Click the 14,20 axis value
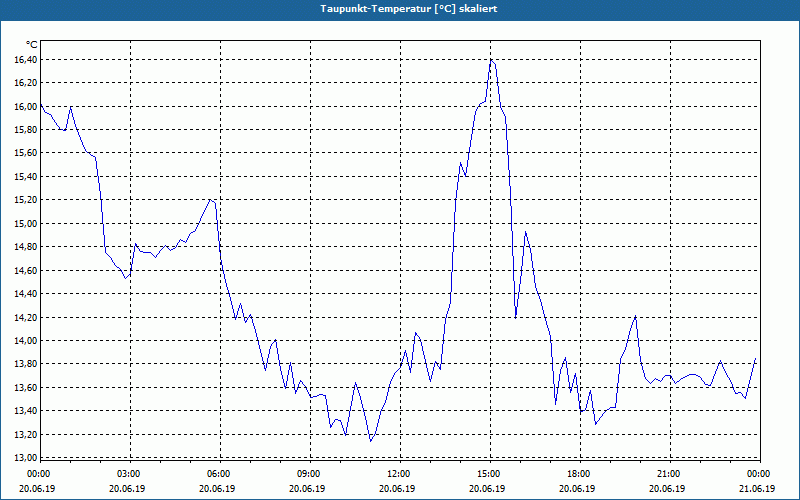The width and height of the screenshot is (800, 500). click(25, 317)
